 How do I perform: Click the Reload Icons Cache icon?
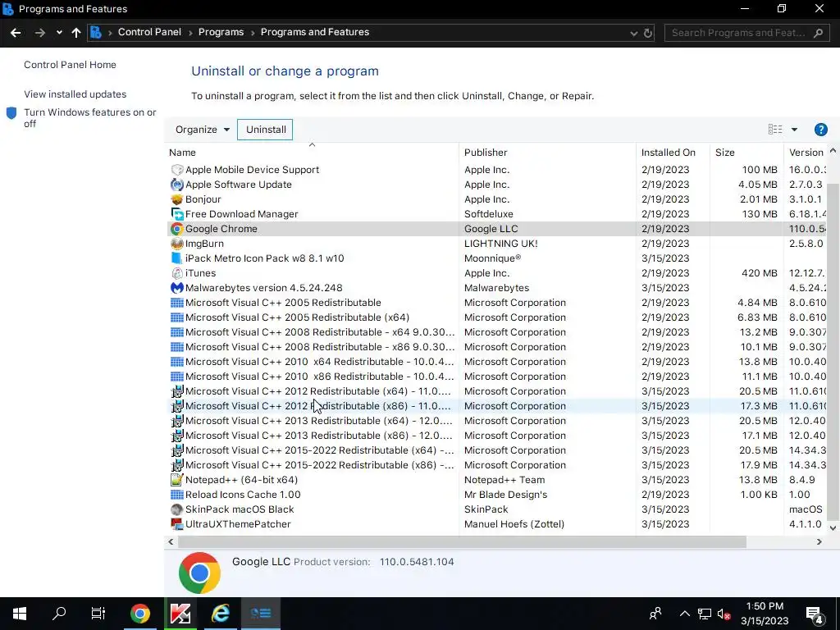(x=177, y=495)
